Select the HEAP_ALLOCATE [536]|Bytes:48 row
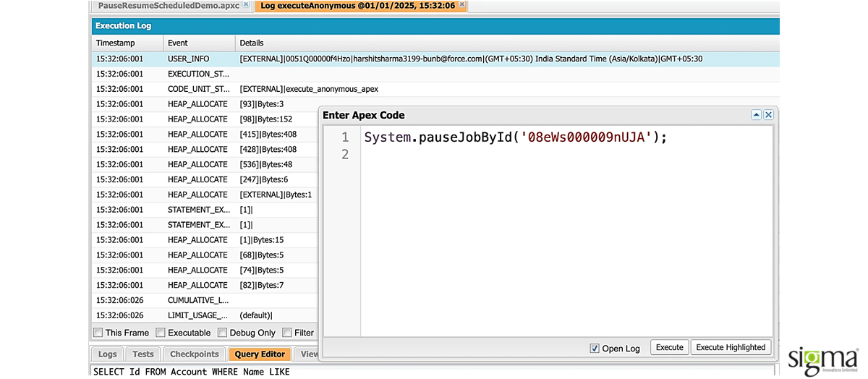 (x=205, y=165)
